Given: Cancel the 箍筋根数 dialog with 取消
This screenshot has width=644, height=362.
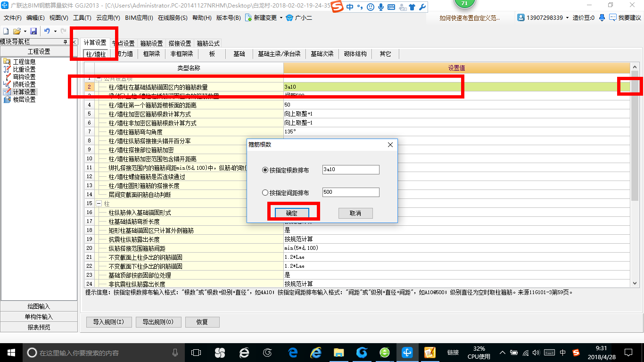Looking at the screenshot, I should 355,213.
